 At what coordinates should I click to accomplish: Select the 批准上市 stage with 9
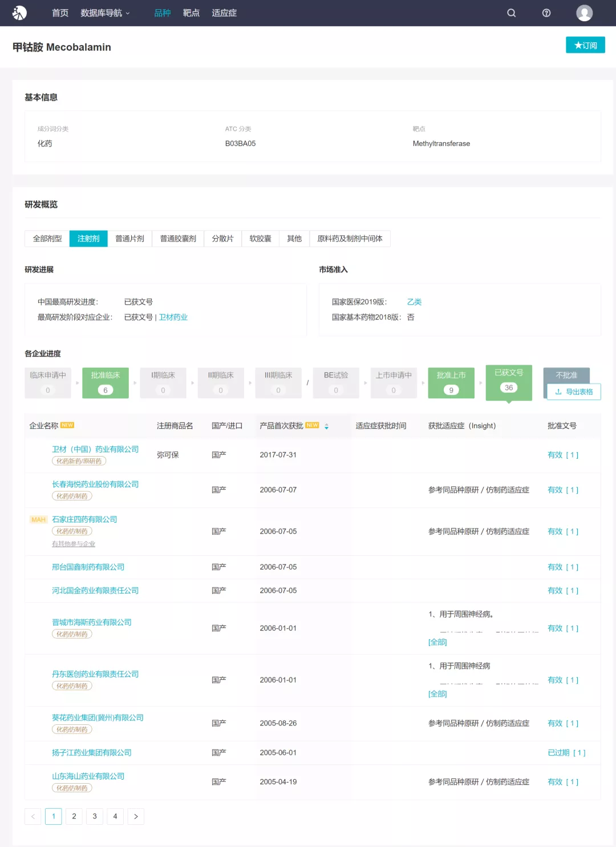click(451, 382)
